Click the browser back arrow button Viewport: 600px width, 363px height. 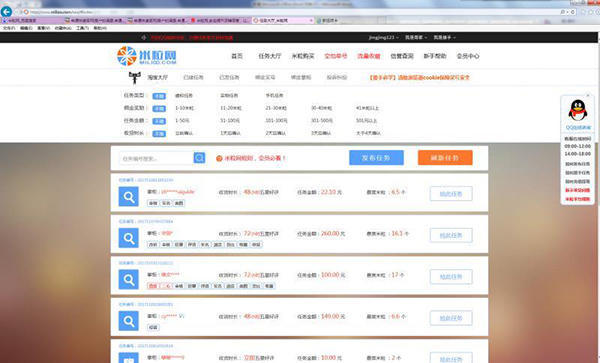(x=6, y=11)
